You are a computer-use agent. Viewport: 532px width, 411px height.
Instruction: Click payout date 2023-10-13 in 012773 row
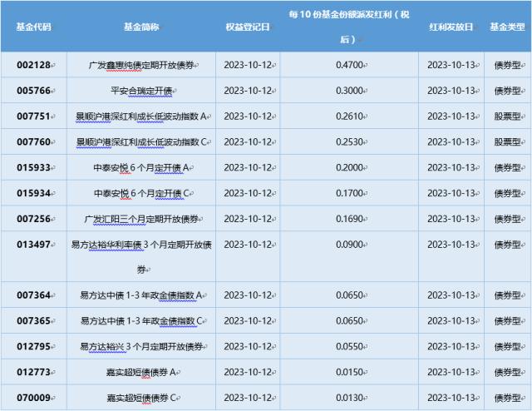point(451,372)
